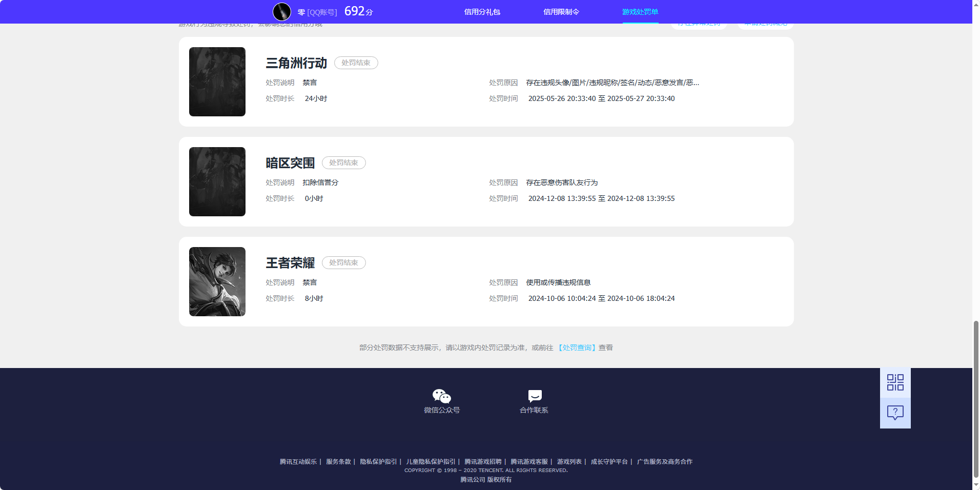Click the user avatar in the header
980x490 pixels.
tap(282, 12)
